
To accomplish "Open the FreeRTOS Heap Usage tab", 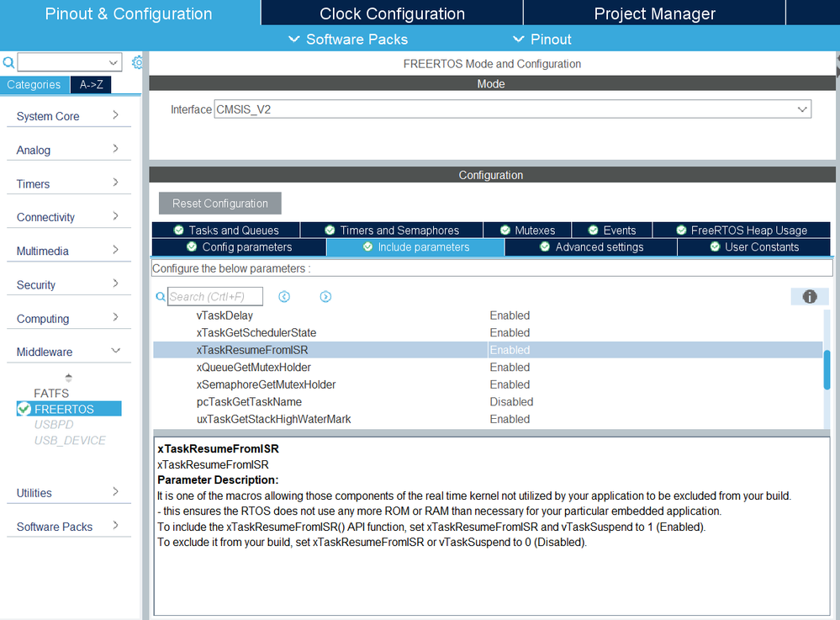I will 742,230.
